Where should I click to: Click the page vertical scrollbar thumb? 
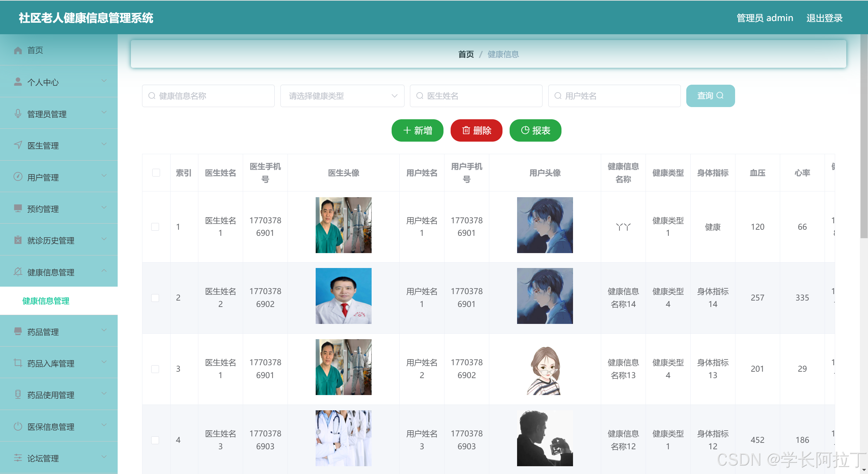click(864, 136)
